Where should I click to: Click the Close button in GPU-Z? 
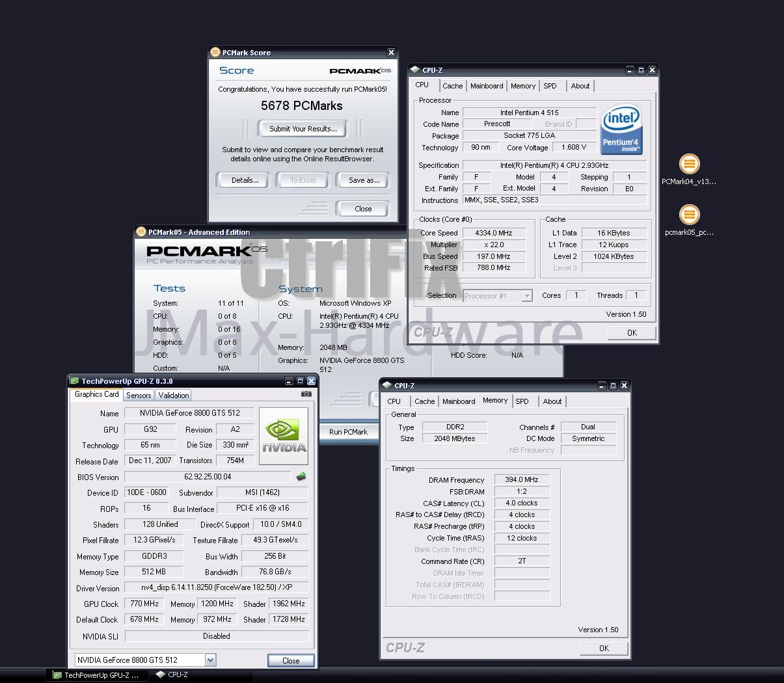pyautogui.click(x=291, y=660)
